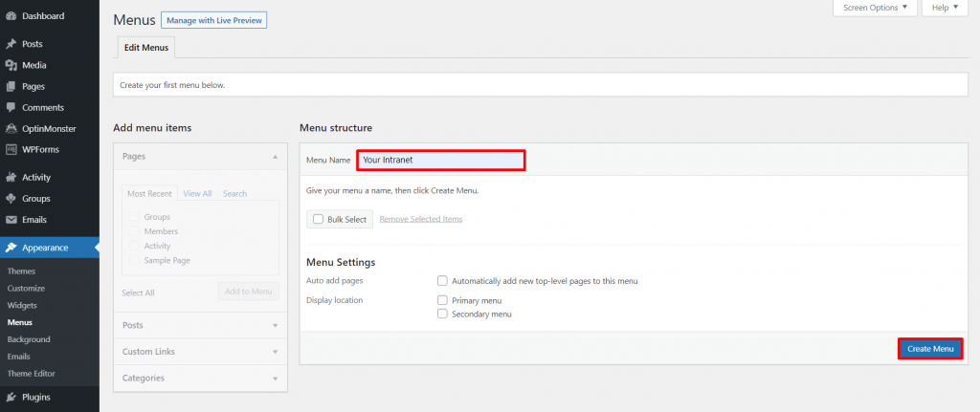Click the WPForms sidebar icon
The width and height of the screenshot is (980, 412).
click(x=11, y=149)
